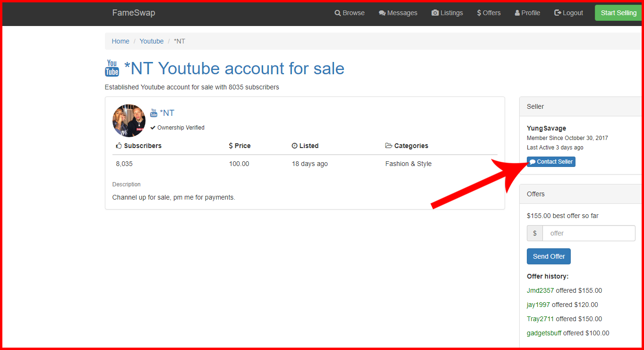Submit with the Send Offer button
The width and height of the screenshot is (644, 350).
point(549,256)
